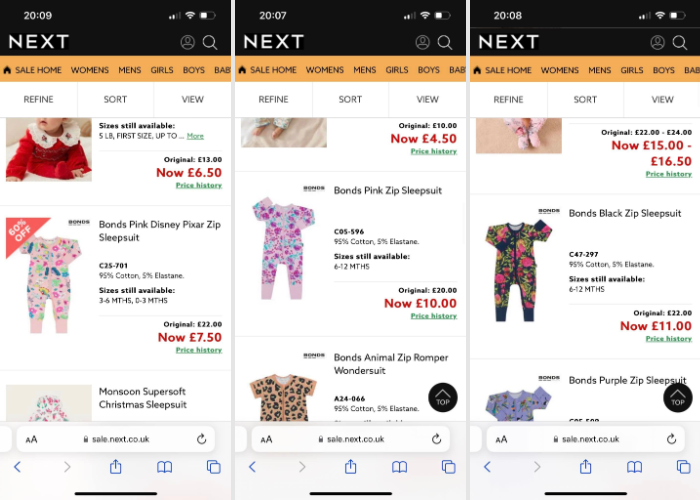Image resolution: width=700 pixels, height=500 pixels.
Task: Tap SALE HOME house icon in left screen
Action: [x=7, y=70]
